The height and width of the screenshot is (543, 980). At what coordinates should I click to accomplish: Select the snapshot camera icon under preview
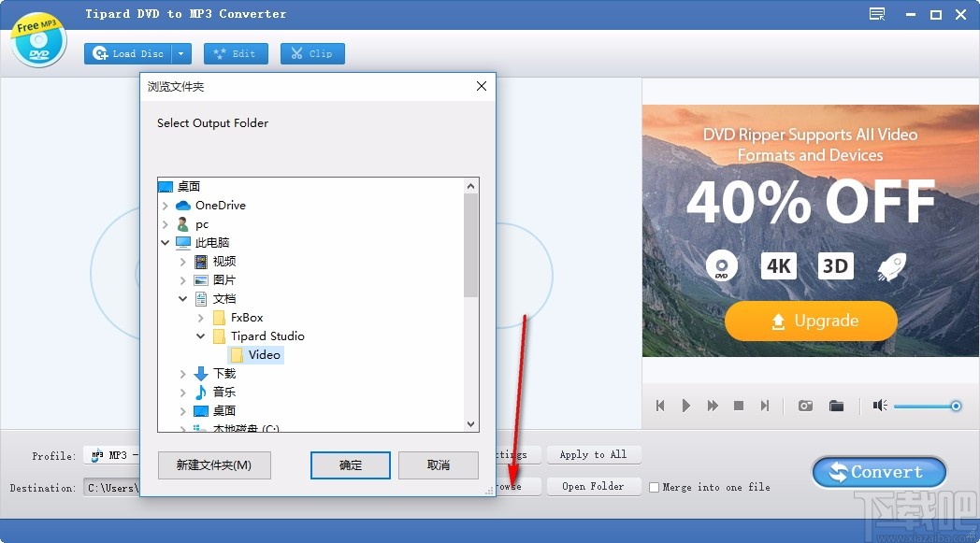click(805, 406)
